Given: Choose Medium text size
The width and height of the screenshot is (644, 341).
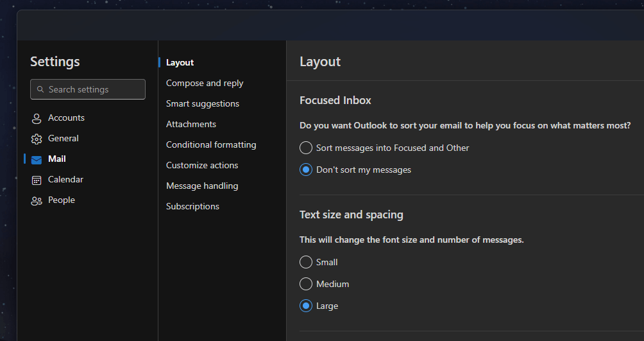Looking at the screenshot, I should click(306, 284).
